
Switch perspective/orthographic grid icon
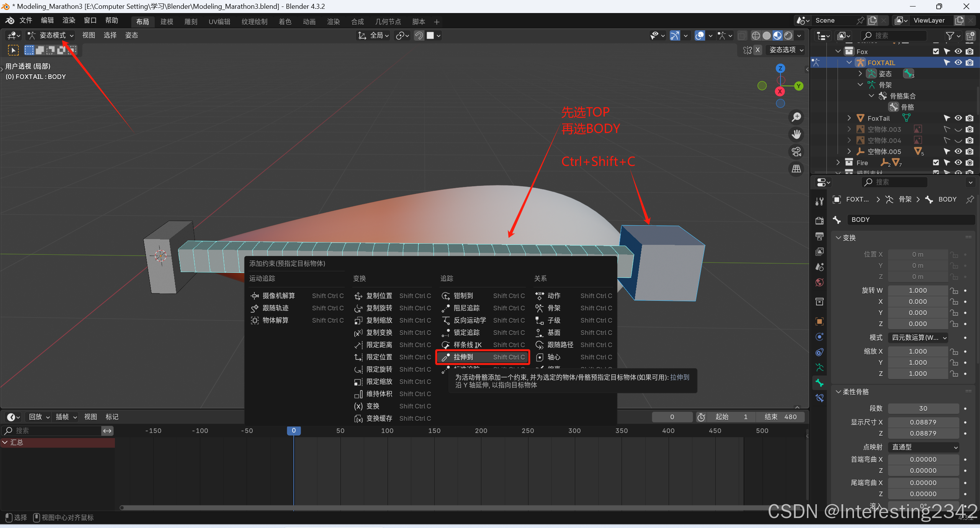coord(797,169)
